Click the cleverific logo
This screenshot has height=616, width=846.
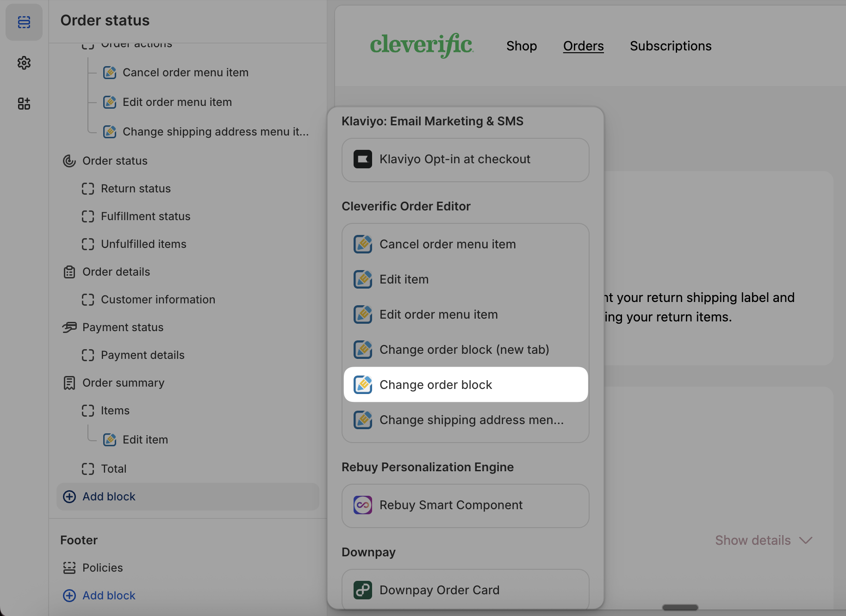coord(422,45)
